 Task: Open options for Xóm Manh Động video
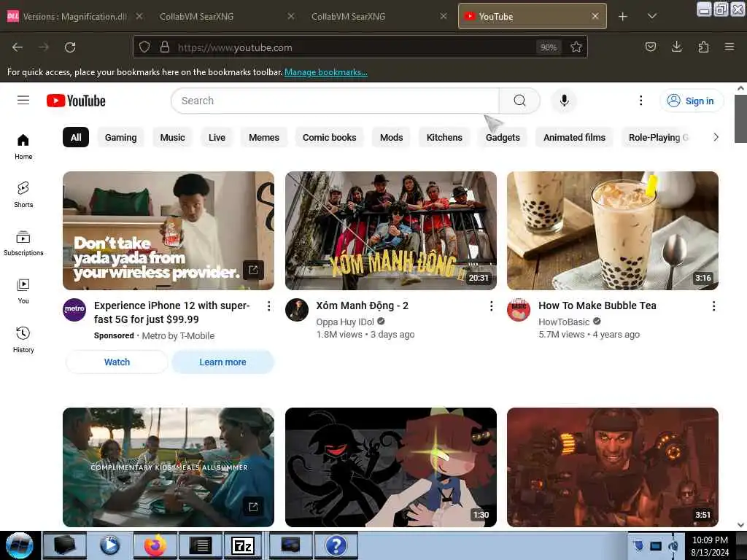click(x=491, y=306)
